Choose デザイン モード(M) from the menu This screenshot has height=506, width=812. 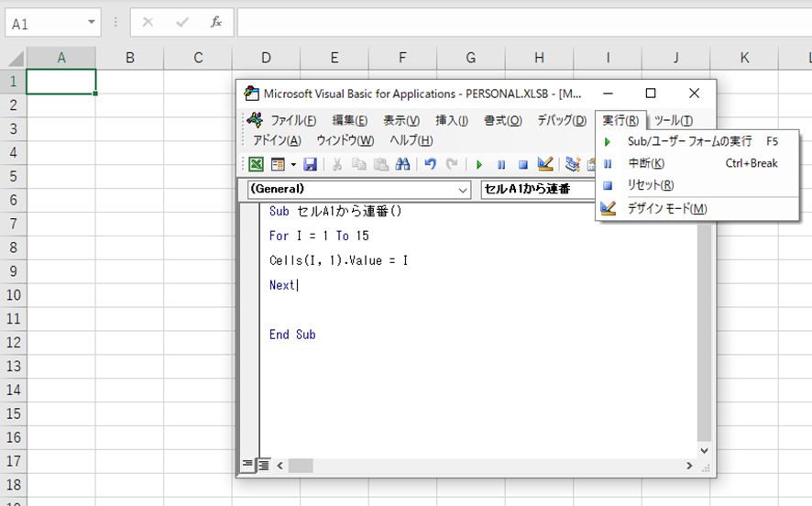point(697,209)
